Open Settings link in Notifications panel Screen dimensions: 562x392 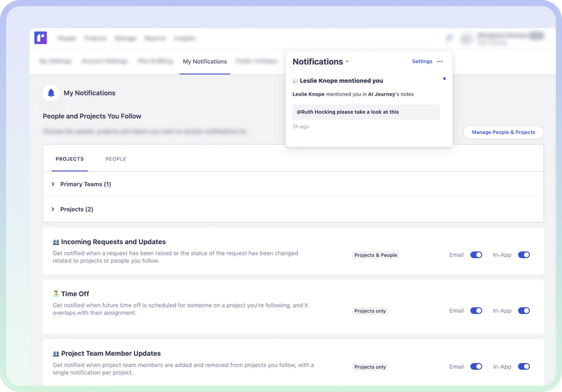click(422, 61)
